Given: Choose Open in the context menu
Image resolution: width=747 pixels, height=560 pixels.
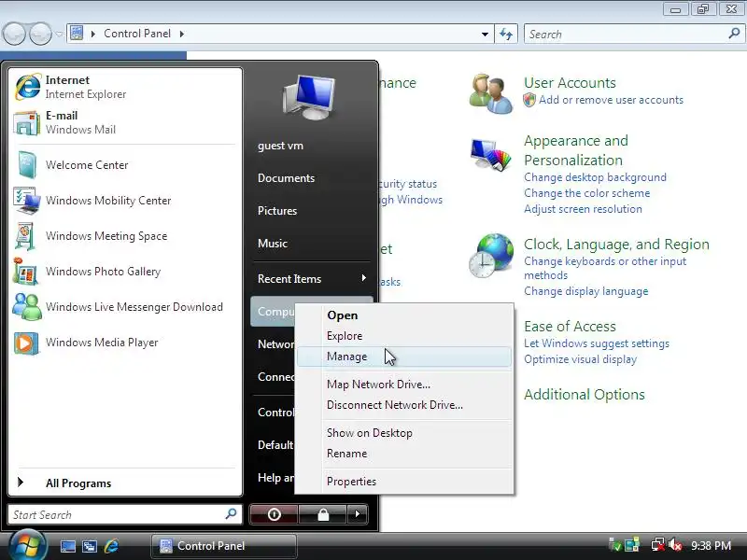Looking at the screenshot, I should tap(404, 315).
